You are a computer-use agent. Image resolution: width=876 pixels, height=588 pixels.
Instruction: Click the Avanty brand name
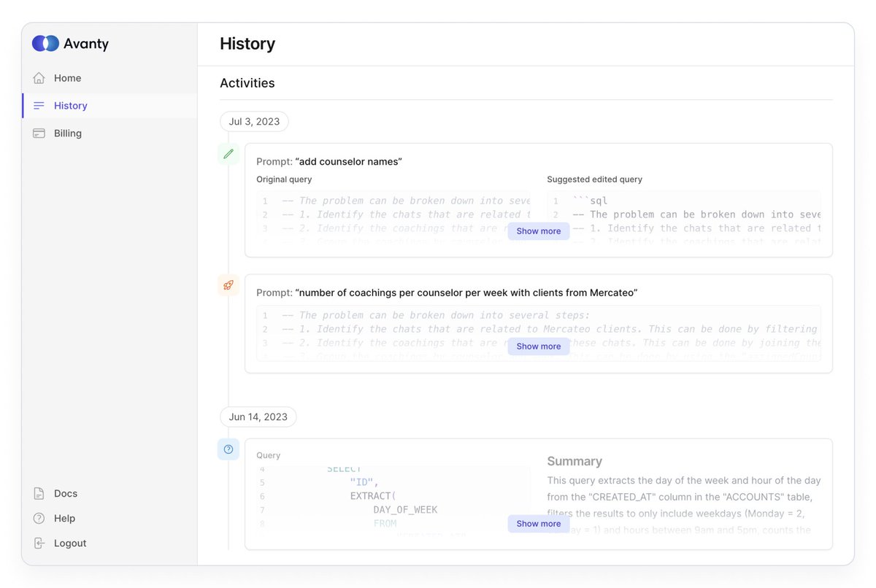[x=86, y=44]
